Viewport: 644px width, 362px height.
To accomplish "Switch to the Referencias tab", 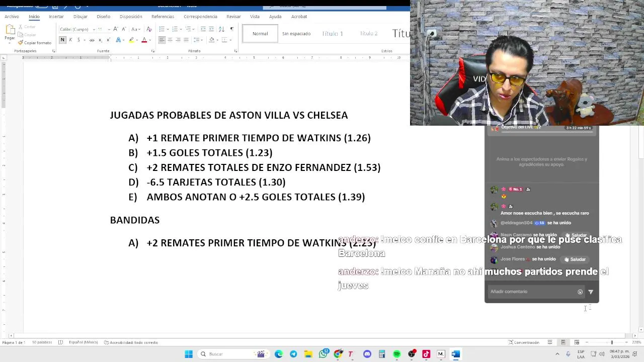I will 163,17.
